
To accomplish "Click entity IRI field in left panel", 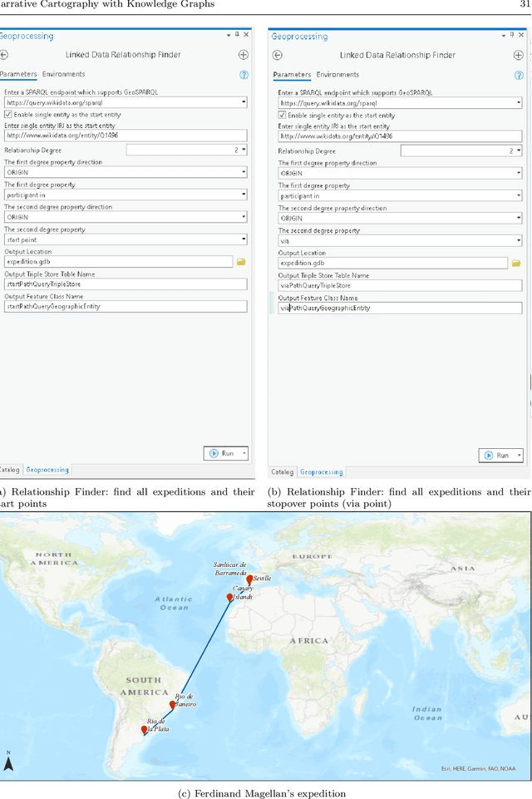I will coord(126,135).
